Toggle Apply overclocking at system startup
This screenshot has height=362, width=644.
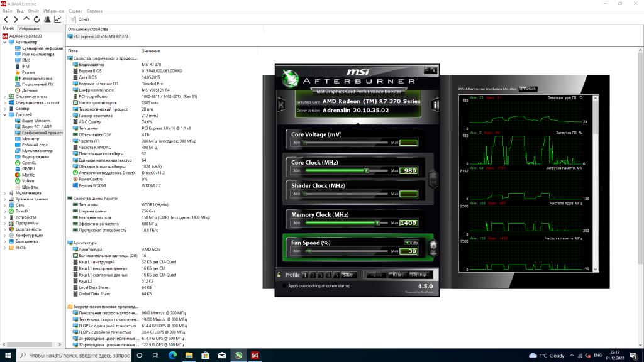tap(284, 286)
